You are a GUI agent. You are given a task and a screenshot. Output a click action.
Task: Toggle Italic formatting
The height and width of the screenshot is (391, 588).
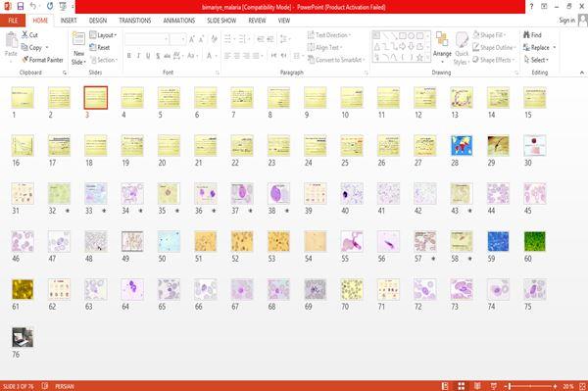(138, 56)
